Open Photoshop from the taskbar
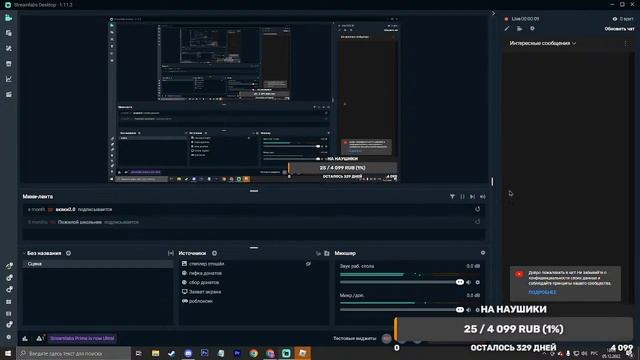Screen dimensions: 640x360 [204, 353]
